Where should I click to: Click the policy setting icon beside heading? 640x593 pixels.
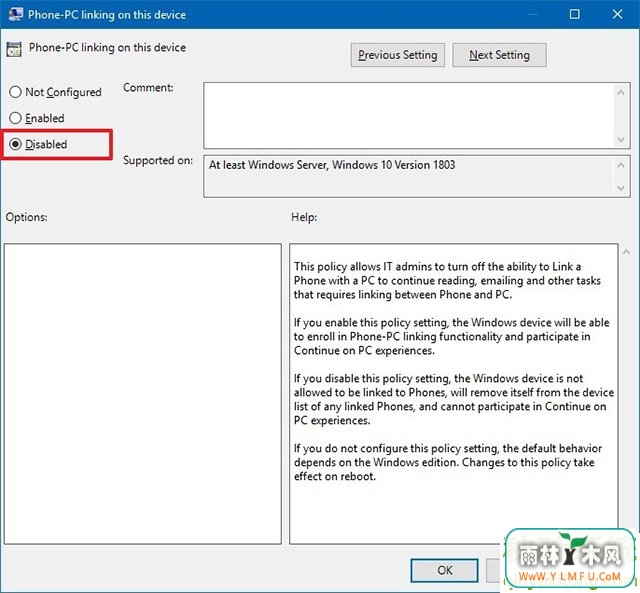coord(14,49)
